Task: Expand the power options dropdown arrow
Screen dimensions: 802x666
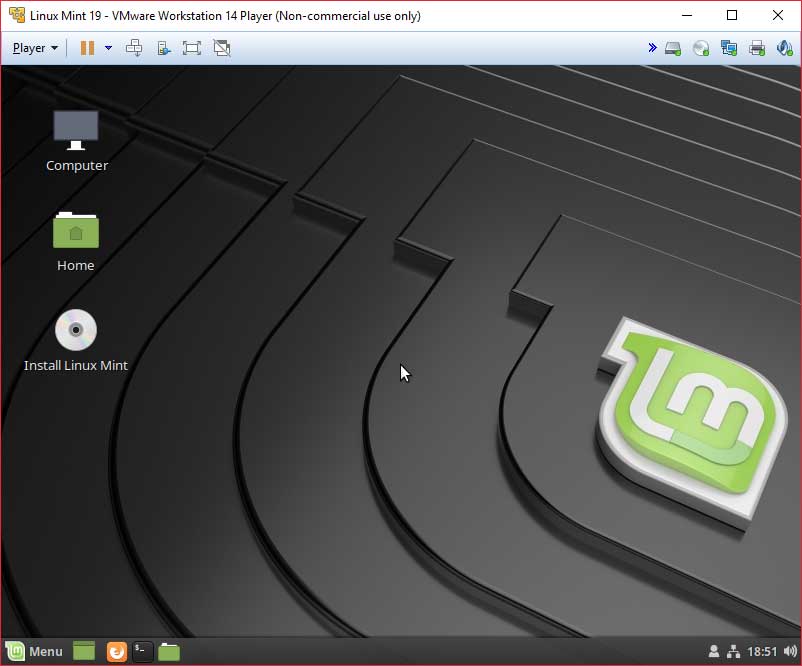Action: coord(108,48)
